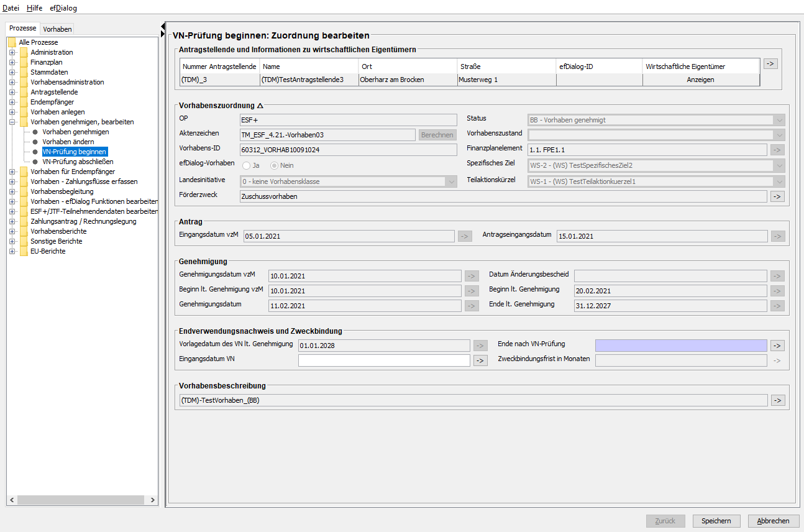Click arrow button beside Eingangsdatum VN field
Viewport: 804px width, 532px height.
tap(480, 360)
